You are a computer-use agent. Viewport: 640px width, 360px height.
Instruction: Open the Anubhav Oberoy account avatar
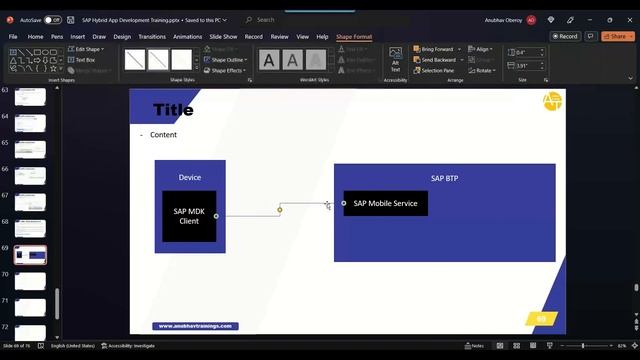click(531, 20)
